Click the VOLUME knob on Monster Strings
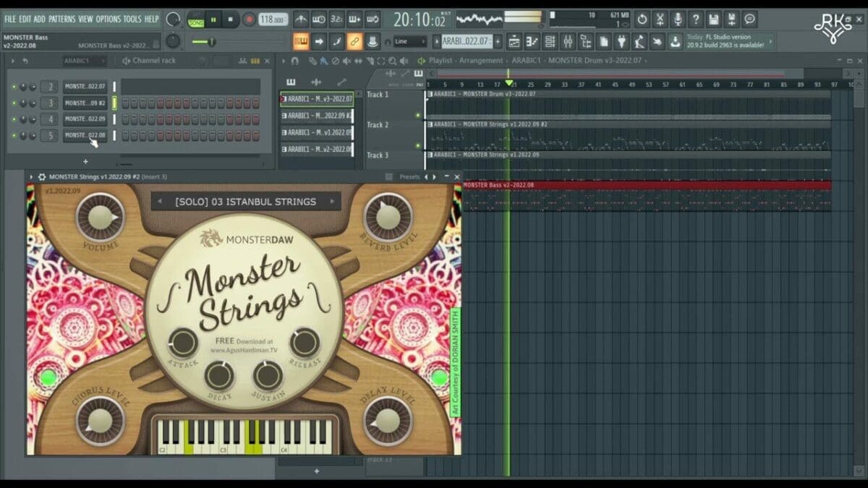868x488 pixels. click(x=99, y=216)
